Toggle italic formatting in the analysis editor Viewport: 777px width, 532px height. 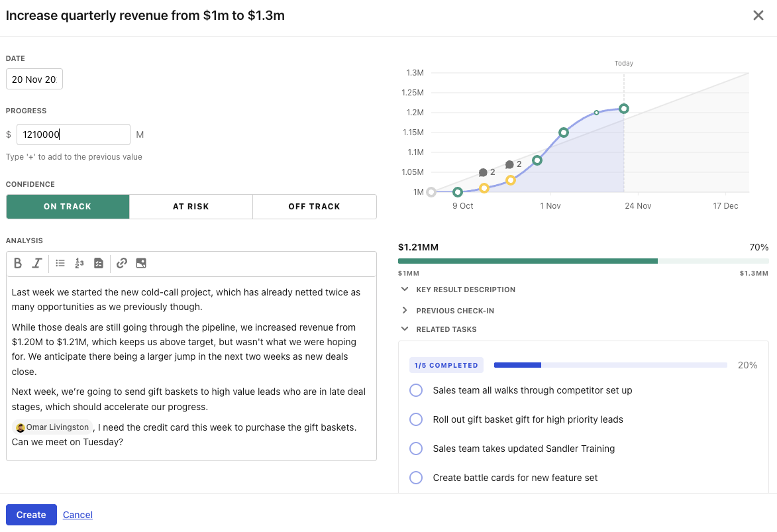click(37, 263)
